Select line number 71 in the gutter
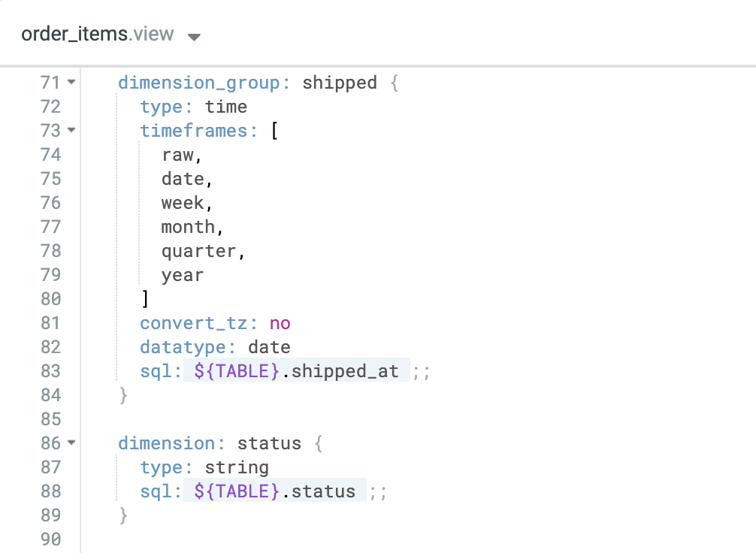Screen dimensions: 756x553 point(50,83)
